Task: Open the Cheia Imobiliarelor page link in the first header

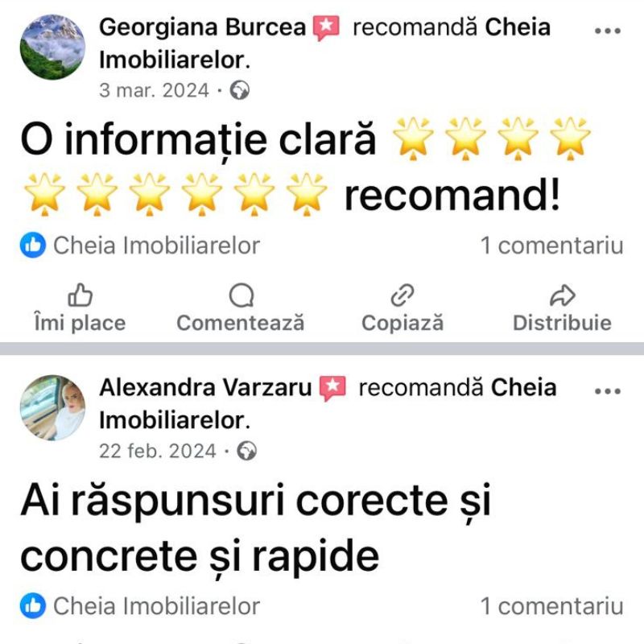Action: [x=324, y=43]
